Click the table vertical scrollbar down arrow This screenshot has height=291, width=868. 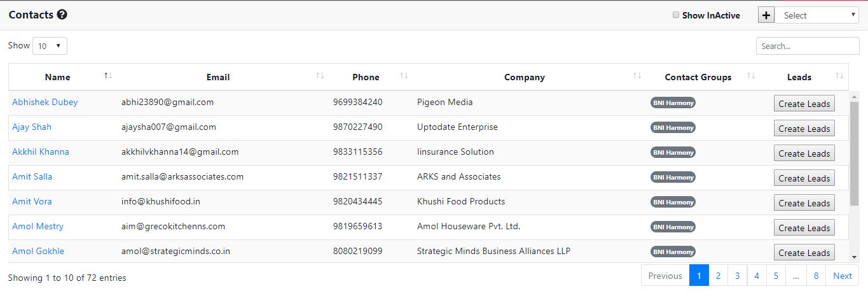point(854,257)
